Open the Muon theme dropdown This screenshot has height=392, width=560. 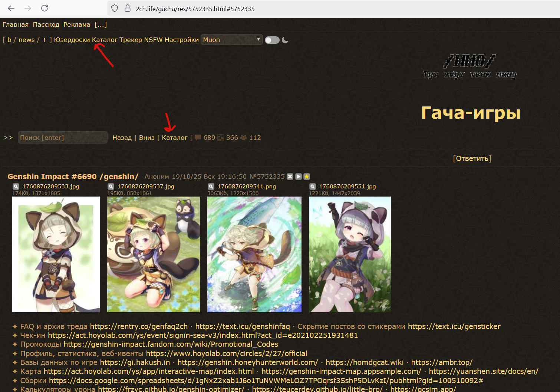click(x=231, y=40)
